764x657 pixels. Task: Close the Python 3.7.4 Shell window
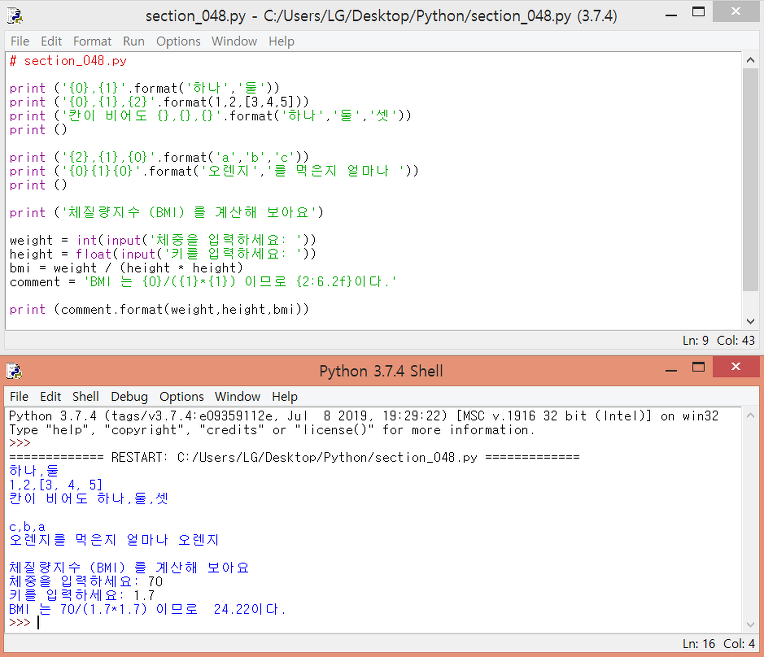coord(736,367)
